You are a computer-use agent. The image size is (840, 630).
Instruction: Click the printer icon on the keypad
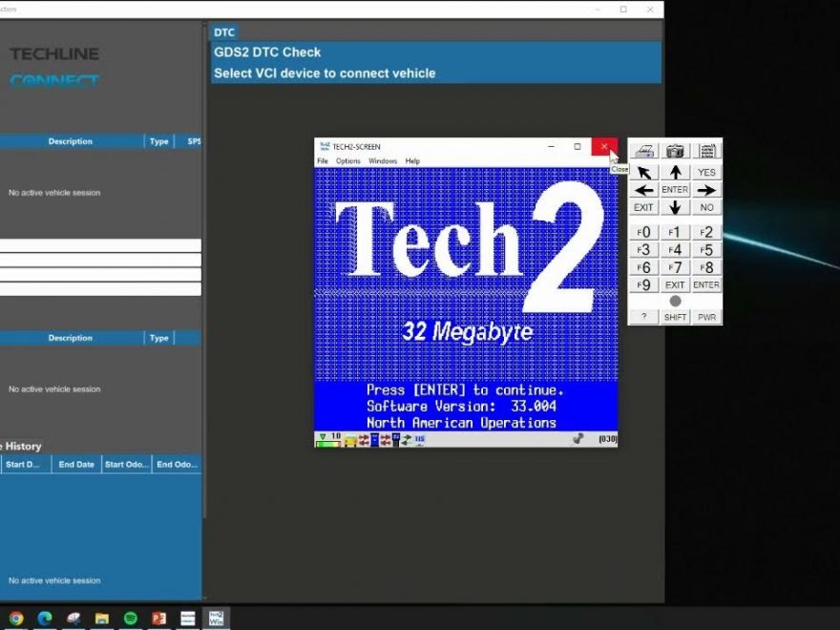pyautogui.click(x=644, y=151)
